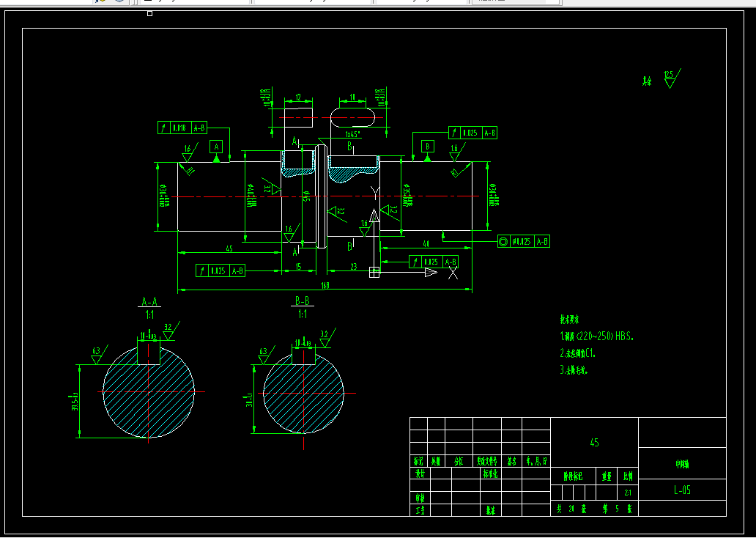The image size is (756, 538).
Task: Click the UCS origin square marker
Action: pos(374,272)
